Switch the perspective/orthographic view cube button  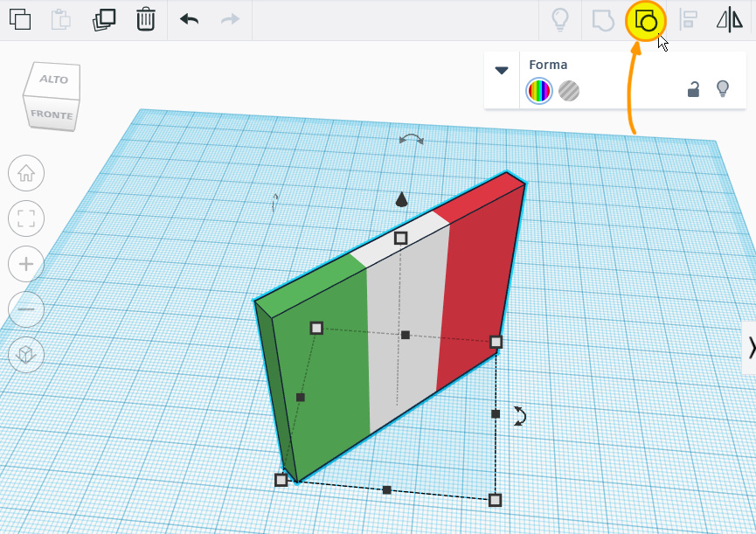[x=26, y=355]
